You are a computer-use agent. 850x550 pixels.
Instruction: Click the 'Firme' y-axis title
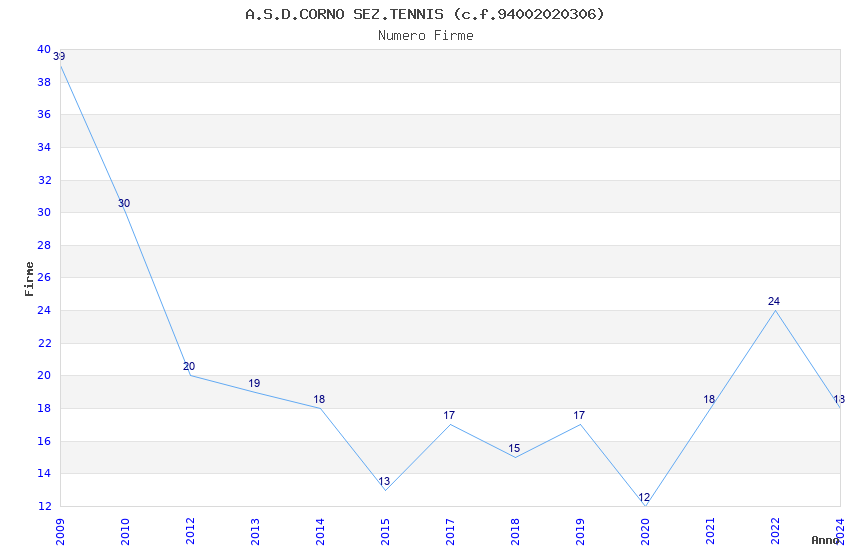point(29,279)
